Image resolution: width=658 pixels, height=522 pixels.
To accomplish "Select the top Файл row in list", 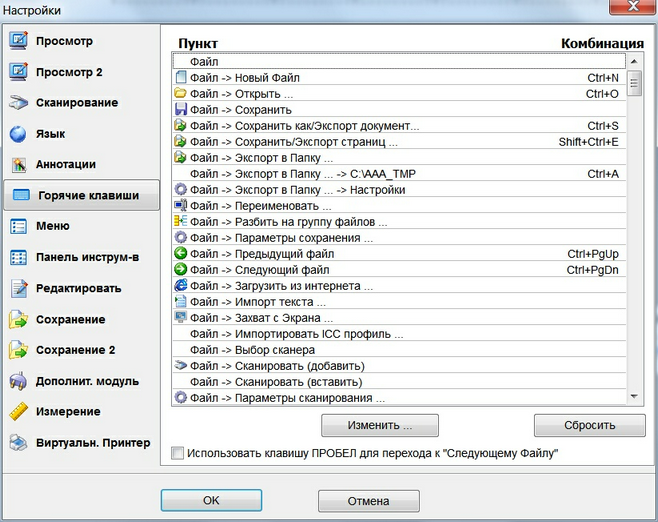I will click(399, 62).
